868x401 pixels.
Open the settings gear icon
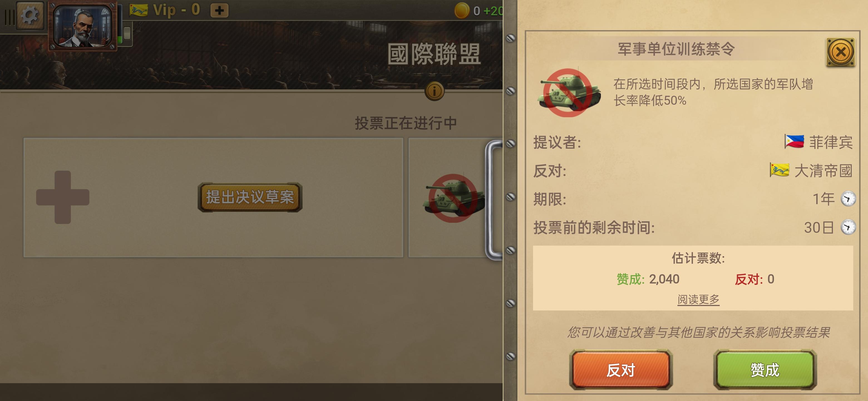pos(30,15)
